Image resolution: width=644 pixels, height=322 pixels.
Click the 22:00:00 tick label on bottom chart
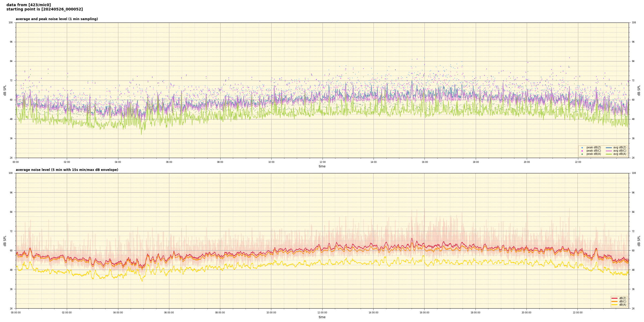(578, 313)
